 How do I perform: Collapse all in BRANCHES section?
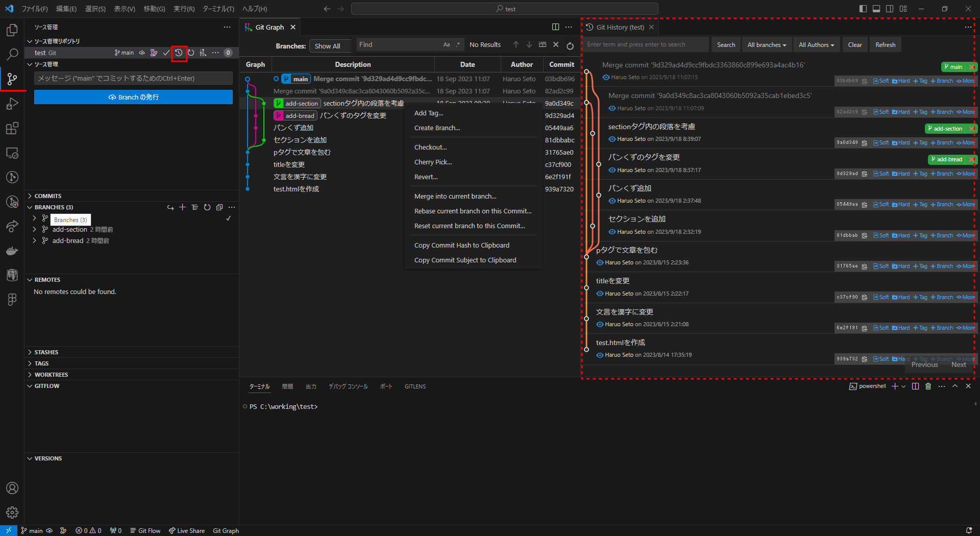click(x=219, y=207)
